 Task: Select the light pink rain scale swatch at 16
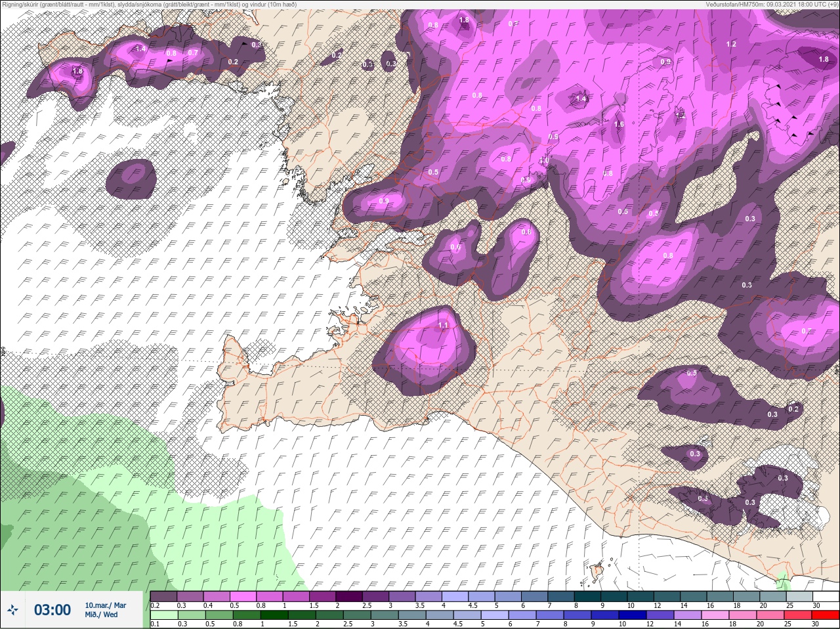click(715, 615)
